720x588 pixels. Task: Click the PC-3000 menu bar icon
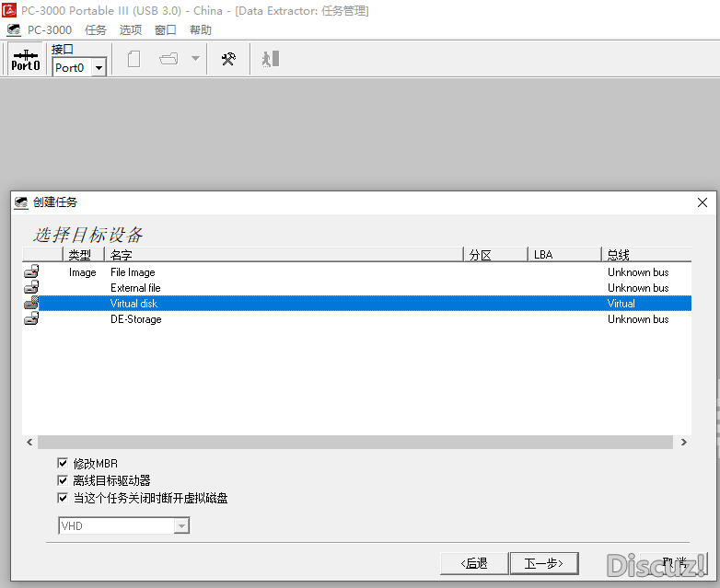click(14, 30)
